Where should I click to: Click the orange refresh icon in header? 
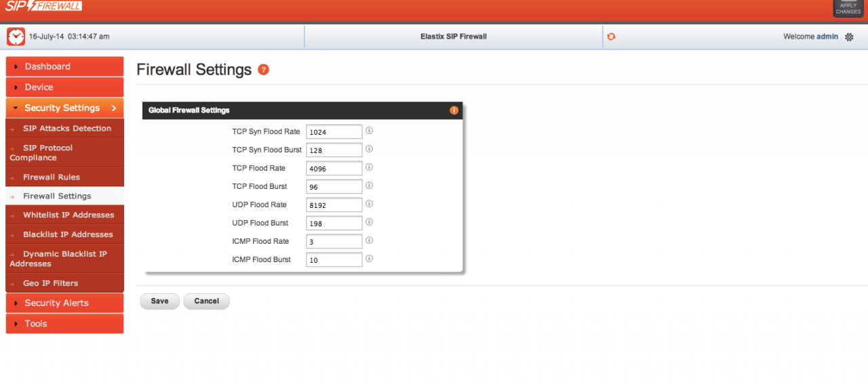click(611, 37)
